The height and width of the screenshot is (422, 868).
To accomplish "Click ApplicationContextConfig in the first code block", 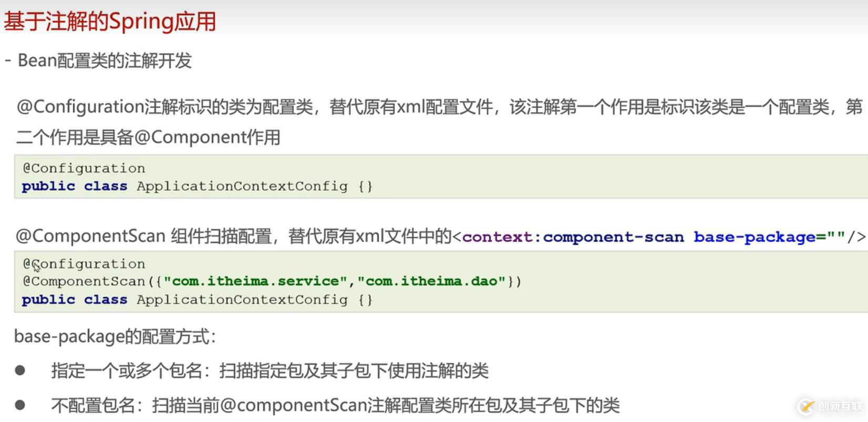I will (x=242, y=186).
